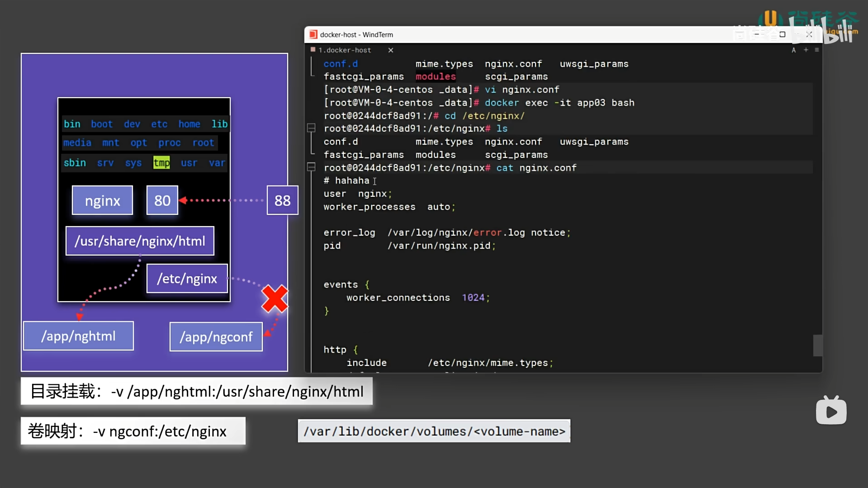868x488 pixels.
Task: Select the 1.docker-host session tab
Action: click(x=344, y=50)
